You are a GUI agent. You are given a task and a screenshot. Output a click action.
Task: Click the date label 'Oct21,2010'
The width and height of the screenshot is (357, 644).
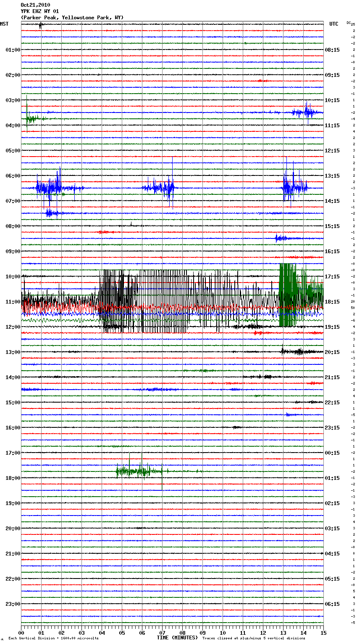(x=35, y=5)
